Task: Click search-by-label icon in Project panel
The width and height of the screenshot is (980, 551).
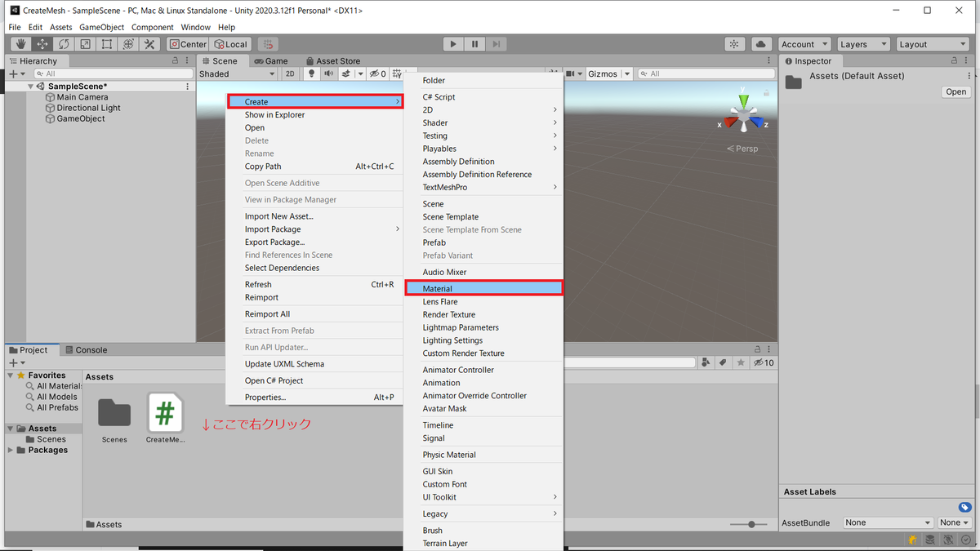Action: pos(723,362)
